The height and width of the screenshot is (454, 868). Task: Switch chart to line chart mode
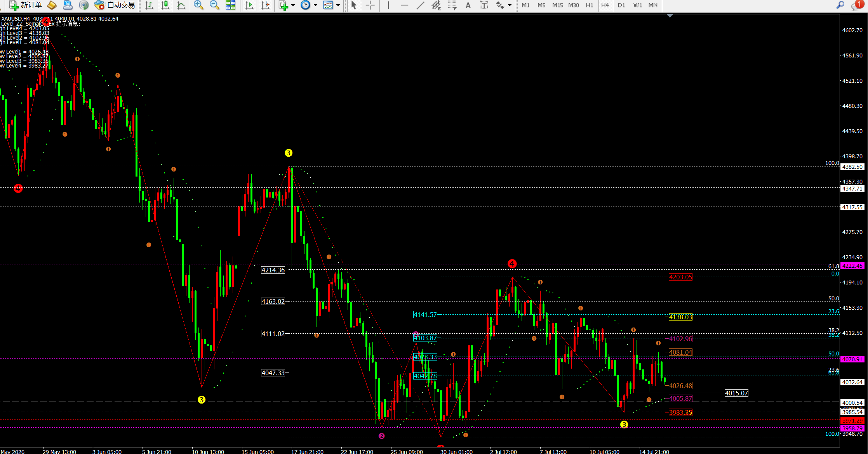click(x=181, y=5)
